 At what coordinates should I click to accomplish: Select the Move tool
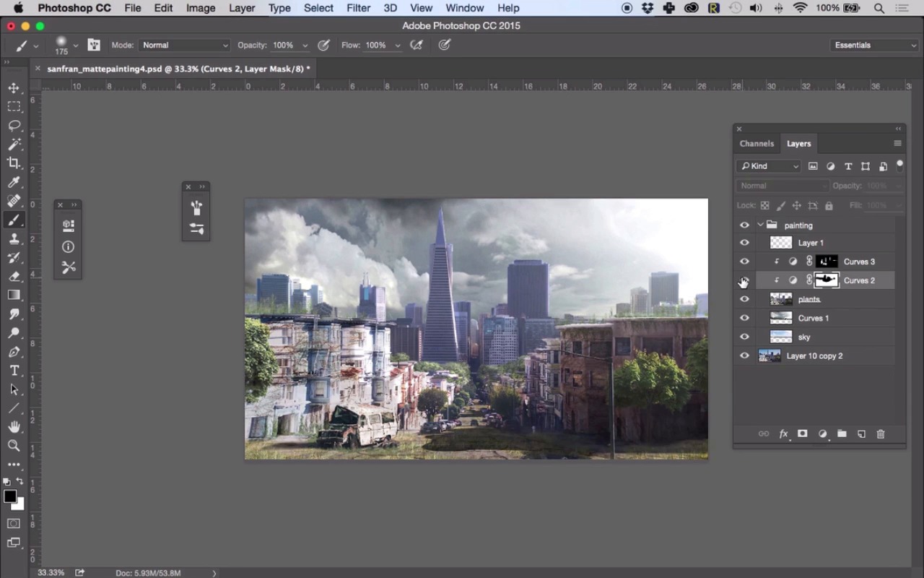14,88
